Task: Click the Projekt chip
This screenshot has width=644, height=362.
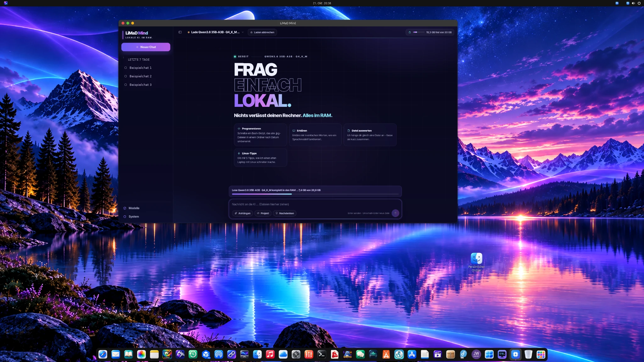Action: (x=263, y=213)
